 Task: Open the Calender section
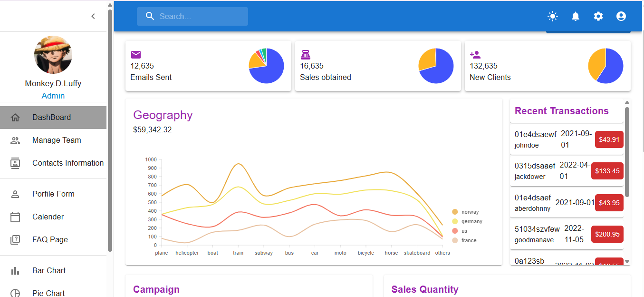[47, 217]
